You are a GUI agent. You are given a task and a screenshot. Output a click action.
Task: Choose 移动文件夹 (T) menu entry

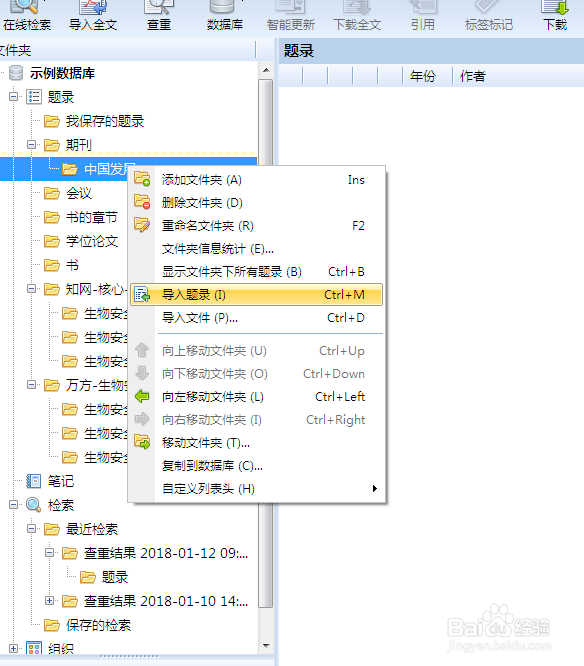click(x=257, y=443)
